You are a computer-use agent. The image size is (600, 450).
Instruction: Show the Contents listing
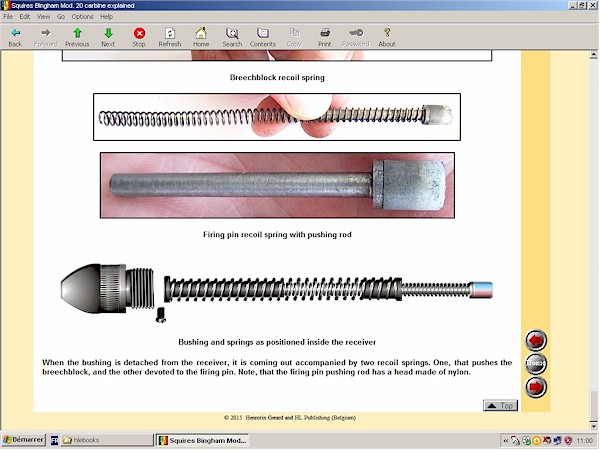[x=263, y=37]
